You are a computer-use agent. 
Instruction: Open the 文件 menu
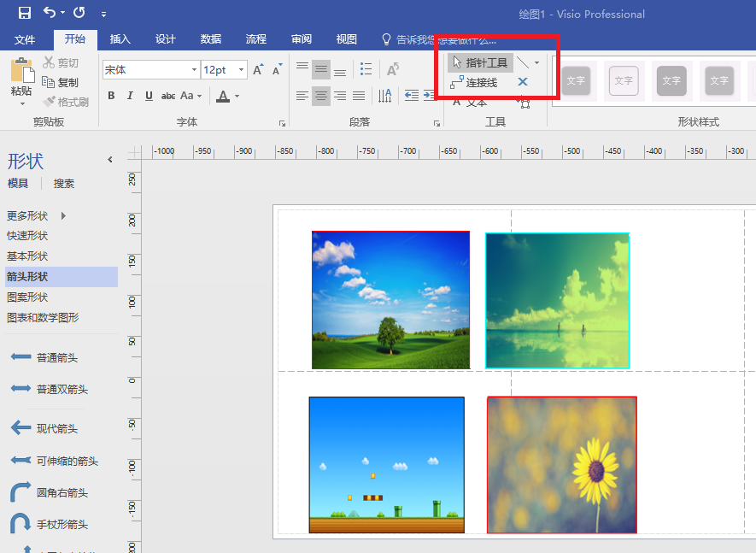[25, 39]
